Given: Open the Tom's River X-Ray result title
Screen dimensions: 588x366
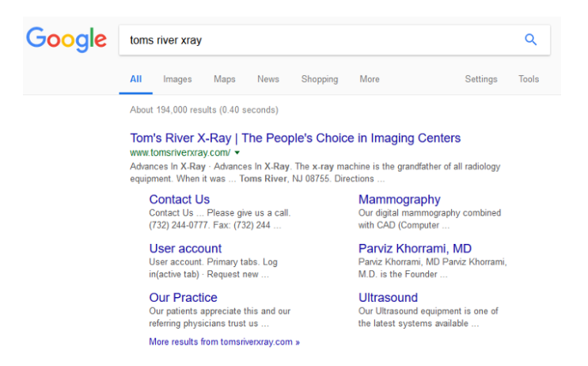Looking at the screenshot, I should click(x=295, y=138).
